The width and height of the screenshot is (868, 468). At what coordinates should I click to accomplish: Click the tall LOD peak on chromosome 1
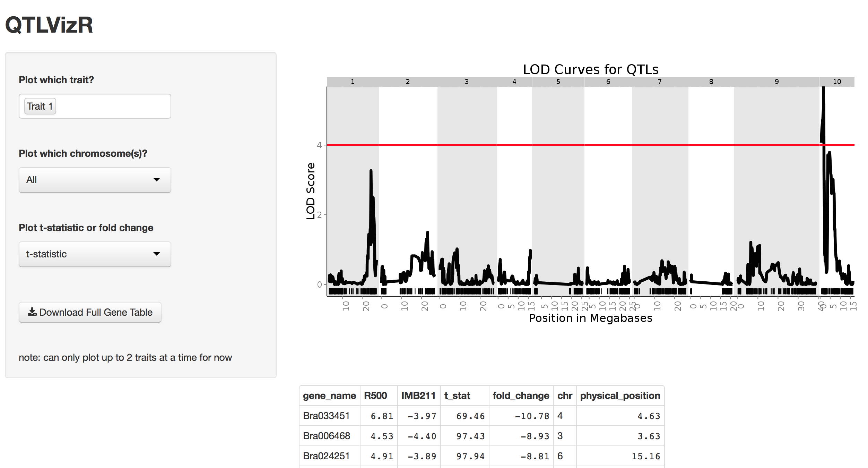coord(371,173)
